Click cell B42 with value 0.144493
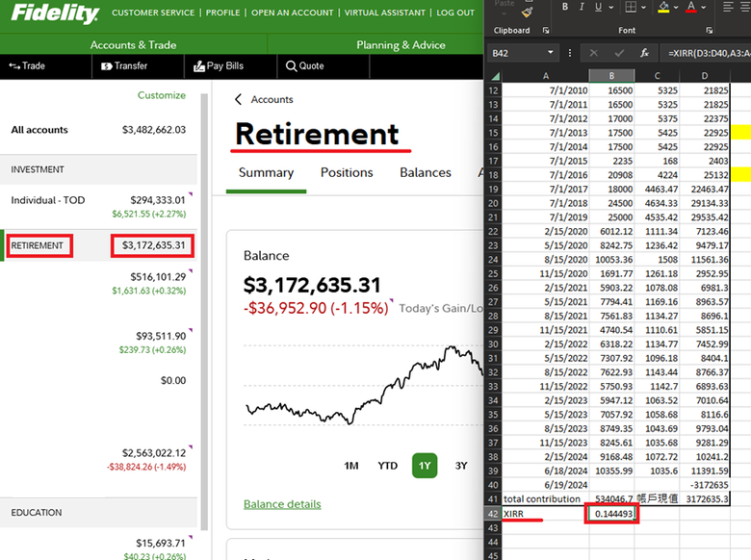Viewport: 751px width, 560px height. (x=612, y=514)
